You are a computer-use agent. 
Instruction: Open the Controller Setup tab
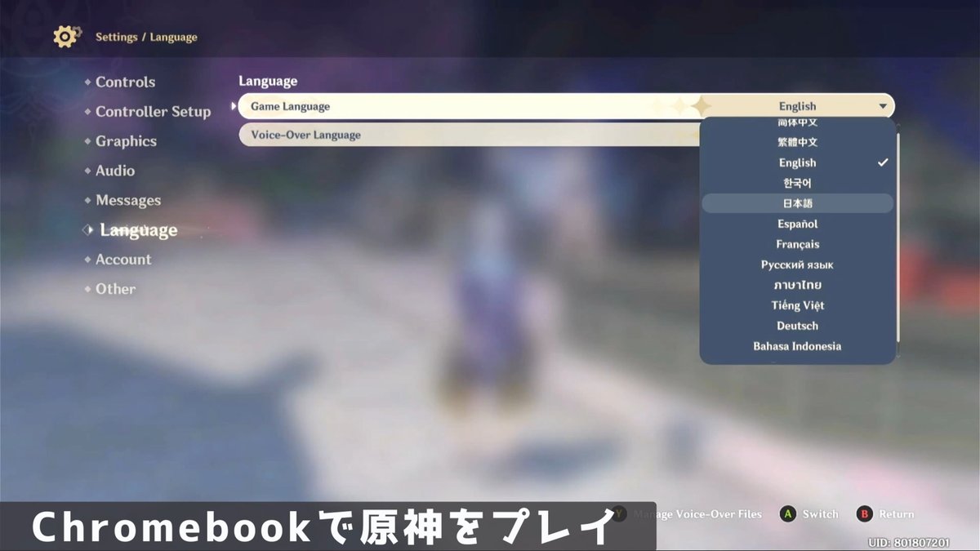(x=153, y=112)
